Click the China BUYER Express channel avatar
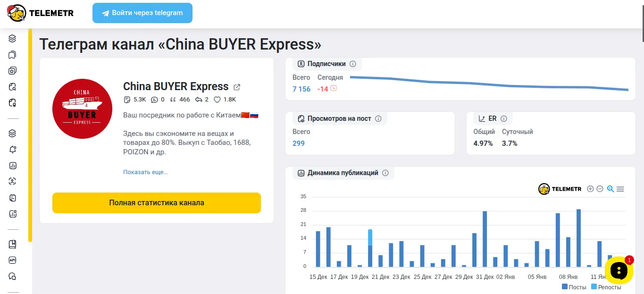This screenshot has height=294, width=644. click(x=82, y=109)
